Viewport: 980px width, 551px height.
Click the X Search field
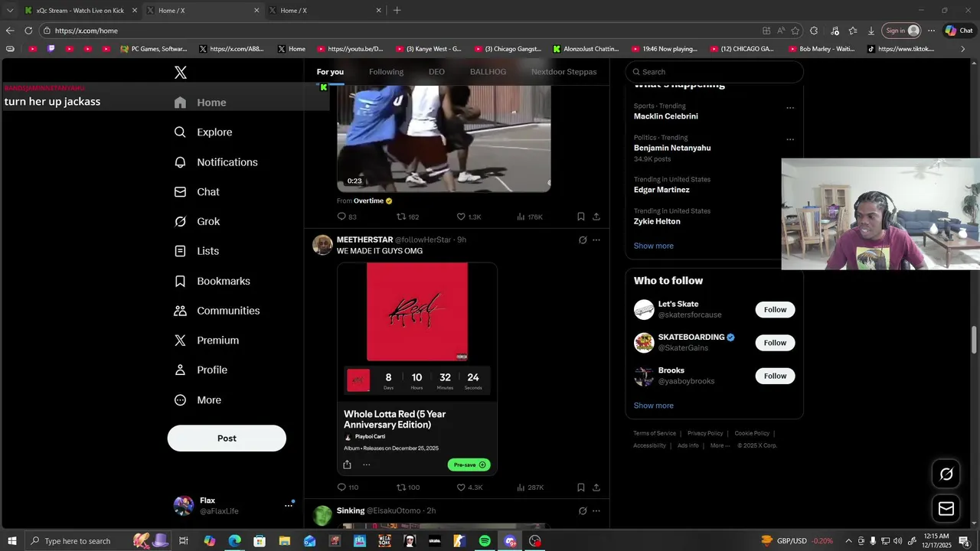click(714, 72)
